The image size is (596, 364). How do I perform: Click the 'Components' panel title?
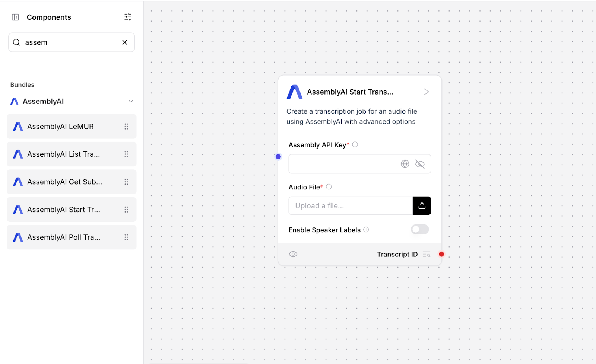point(49,17)
